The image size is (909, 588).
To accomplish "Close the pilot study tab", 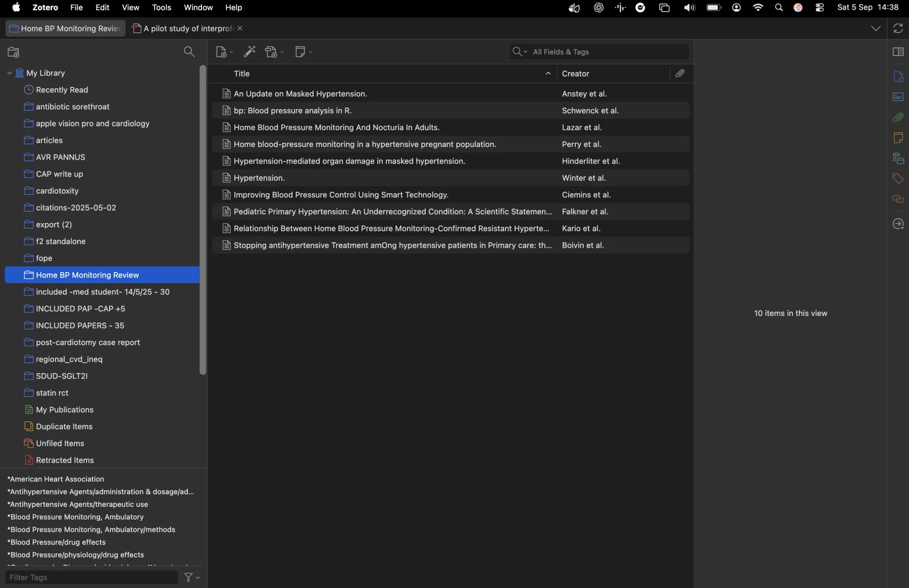I will pyautogui.click(x=240, y=28).
